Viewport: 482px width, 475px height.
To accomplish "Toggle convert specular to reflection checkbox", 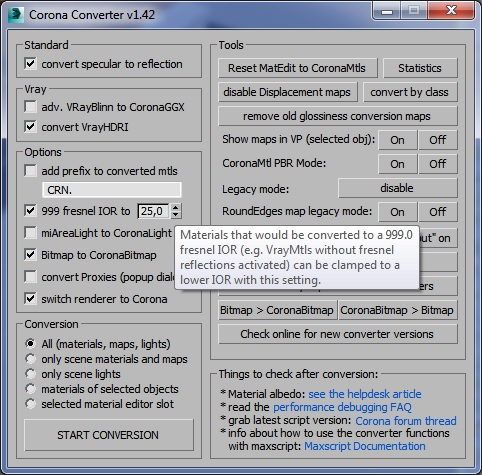I will pos(30,63).
